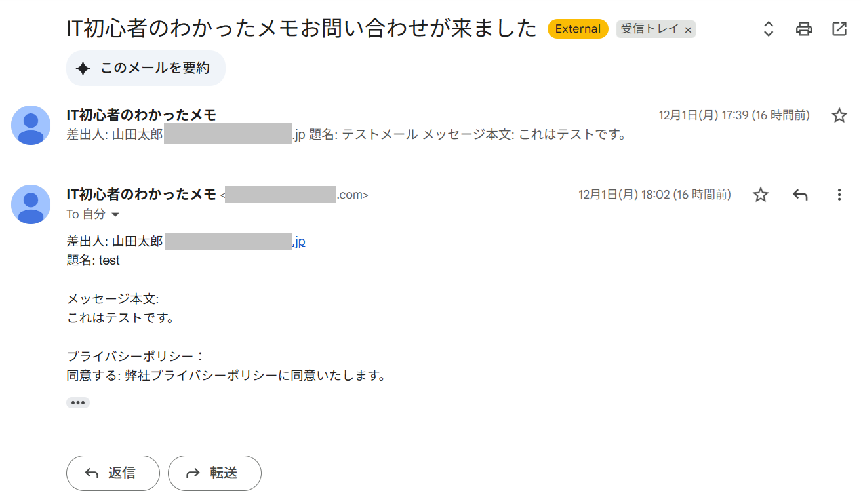Print this email conversation

(x=803, y=29)
